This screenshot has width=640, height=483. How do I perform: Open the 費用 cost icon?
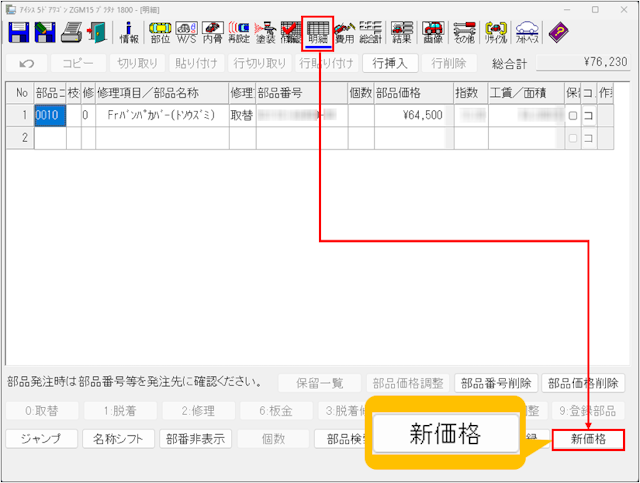[345, 33]
